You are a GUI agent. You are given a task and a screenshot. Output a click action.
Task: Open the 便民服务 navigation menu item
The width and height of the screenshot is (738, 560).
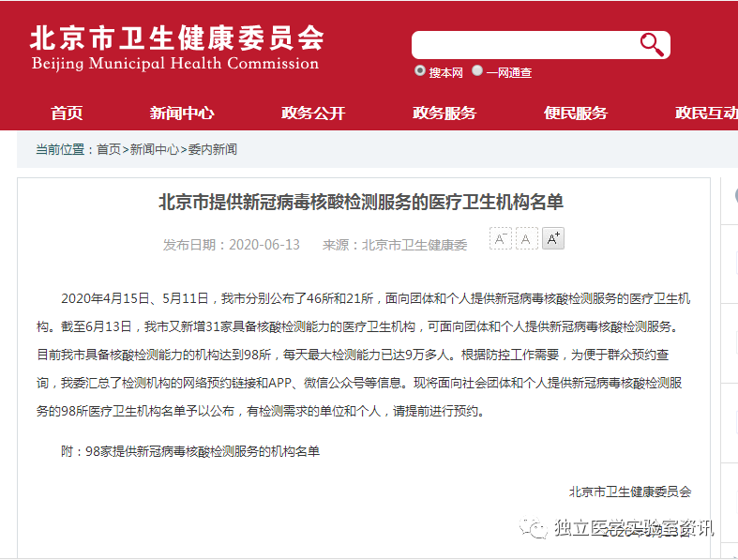576,114
